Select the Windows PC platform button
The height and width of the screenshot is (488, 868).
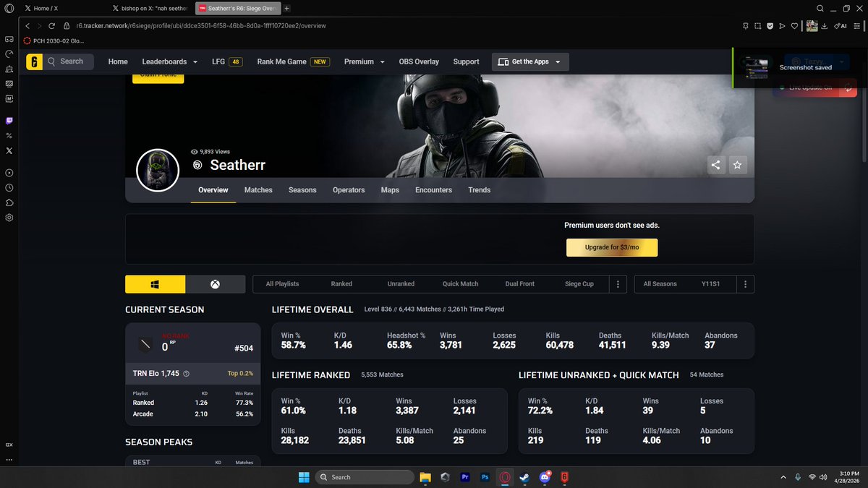tap(155, 284)
